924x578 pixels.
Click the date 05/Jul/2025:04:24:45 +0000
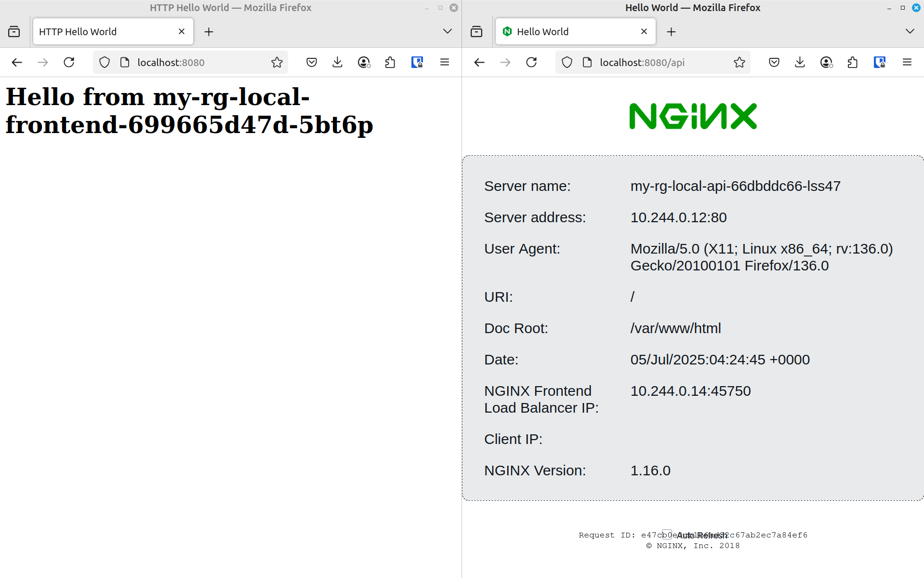point(720,360)
